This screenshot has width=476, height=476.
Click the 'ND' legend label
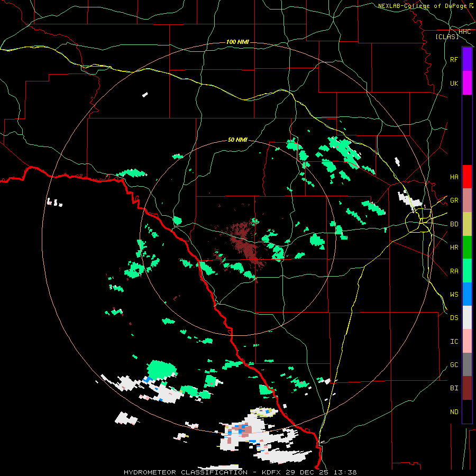454,412
